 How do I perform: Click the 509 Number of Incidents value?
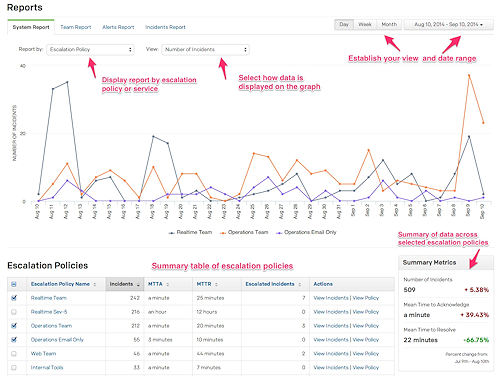click(409, 290)
